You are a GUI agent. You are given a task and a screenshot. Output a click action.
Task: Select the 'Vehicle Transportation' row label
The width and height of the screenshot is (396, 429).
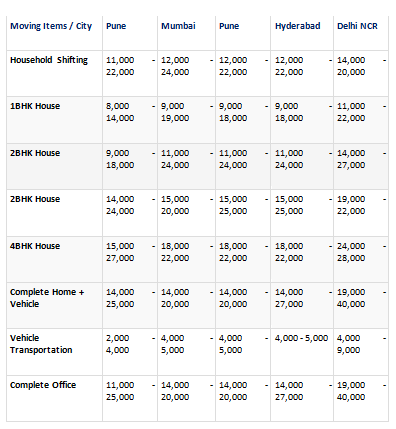[41, 344]
